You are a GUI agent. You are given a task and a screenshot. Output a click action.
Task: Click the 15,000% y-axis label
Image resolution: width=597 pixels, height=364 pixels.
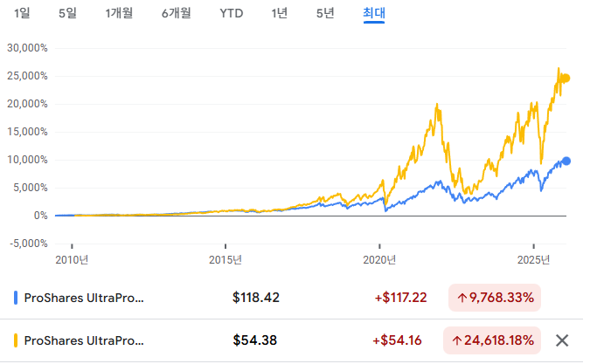point(27,132)
